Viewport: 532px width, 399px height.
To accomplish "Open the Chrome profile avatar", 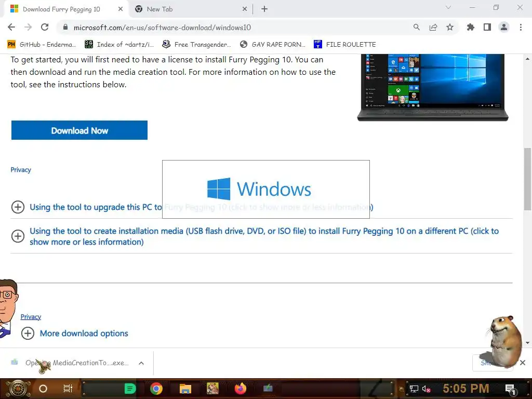I will (x=504, y=27).
